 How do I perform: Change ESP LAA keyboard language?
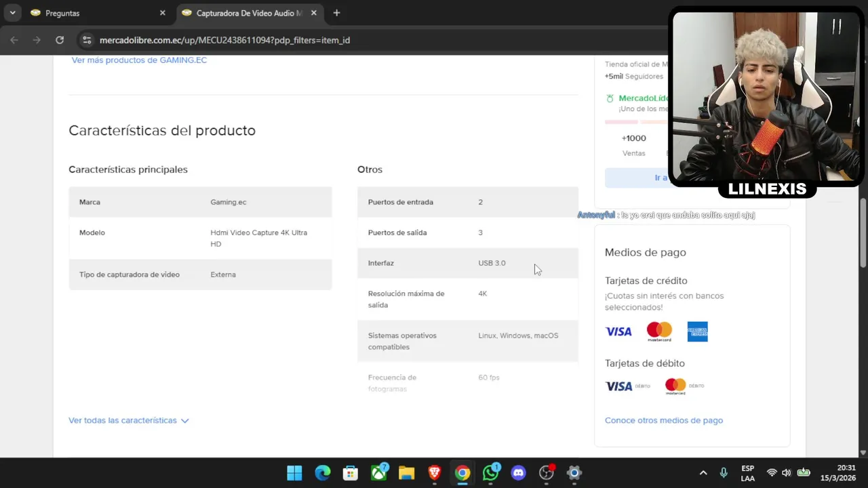coord(747,473)
